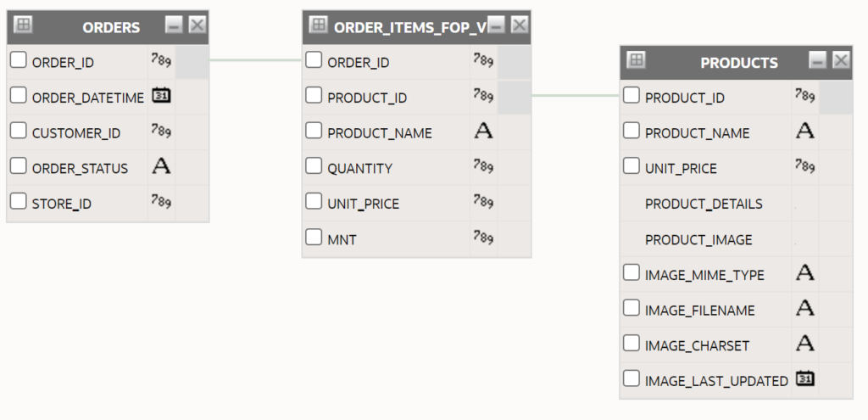Select join line between ORDER_ITEMS_FOP_V and PRODUCTS
This screenshot has width=868, height=420.
point(576,95)
